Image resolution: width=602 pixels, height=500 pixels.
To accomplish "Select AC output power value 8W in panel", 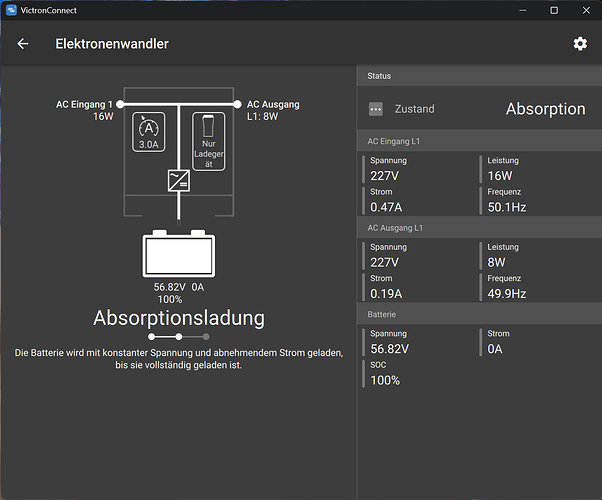I will click(x=496, y=262).
